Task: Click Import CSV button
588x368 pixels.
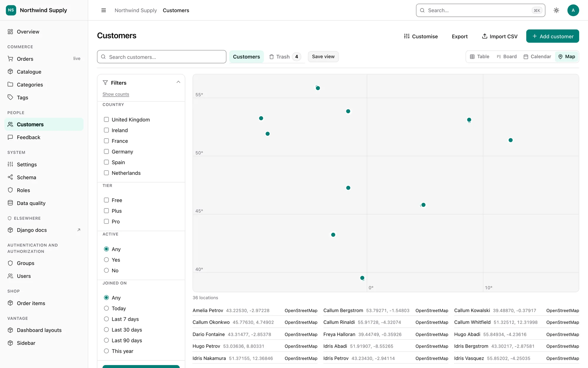Action: tap(500, 36)
